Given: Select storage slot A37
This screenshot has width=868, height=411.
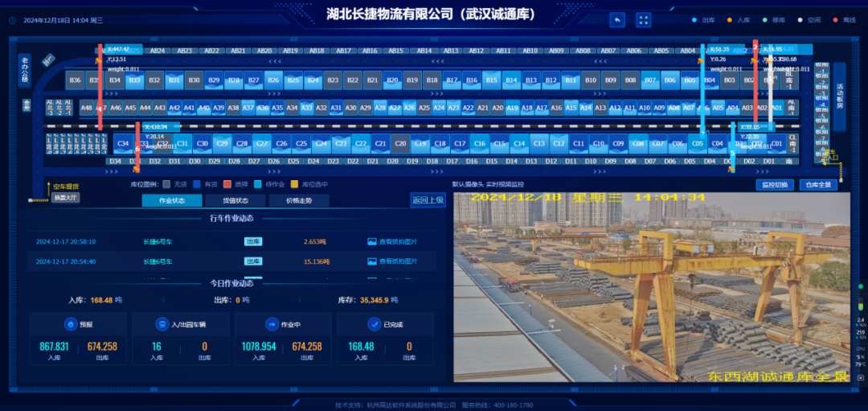Looking at the screenshot, I should [248, 108].
